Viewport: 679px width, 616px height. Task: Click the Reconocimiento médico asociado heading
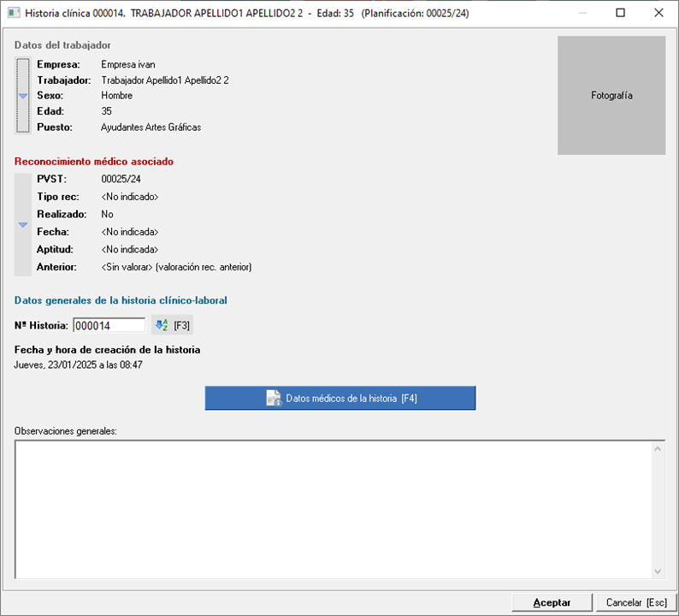tap(94, 161)
